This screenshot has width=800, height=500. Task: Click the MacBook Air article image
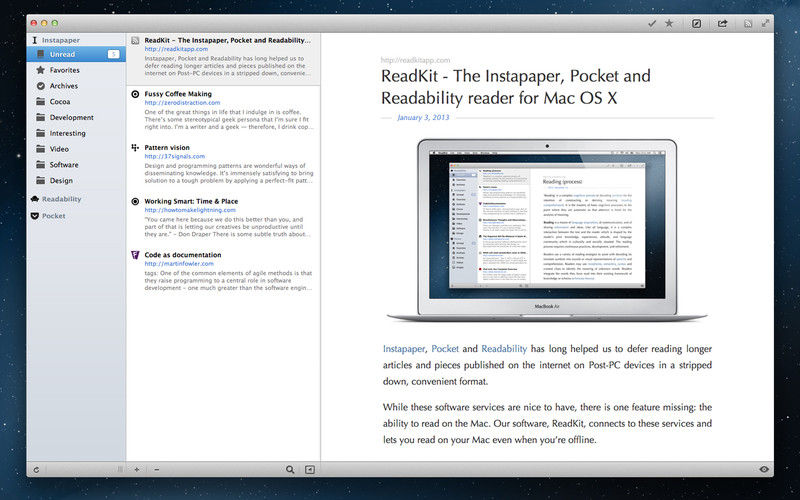[x=547, y=231]
